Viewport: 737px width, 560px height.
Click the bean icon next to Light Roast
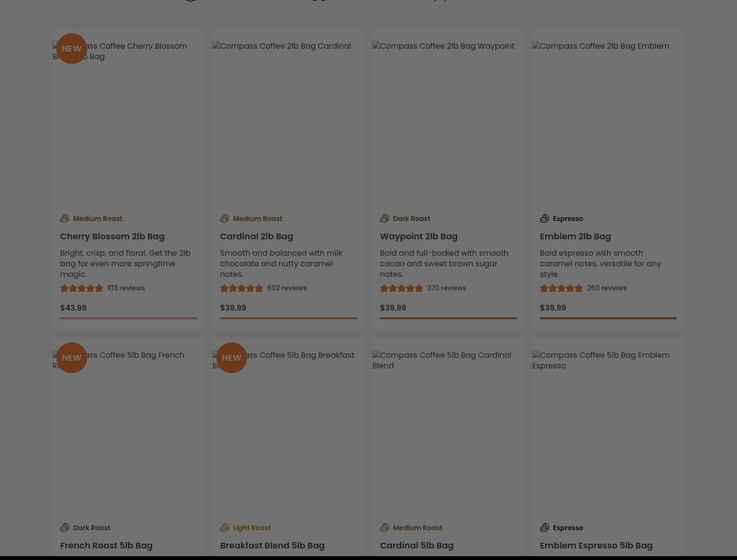coord(224,527)
